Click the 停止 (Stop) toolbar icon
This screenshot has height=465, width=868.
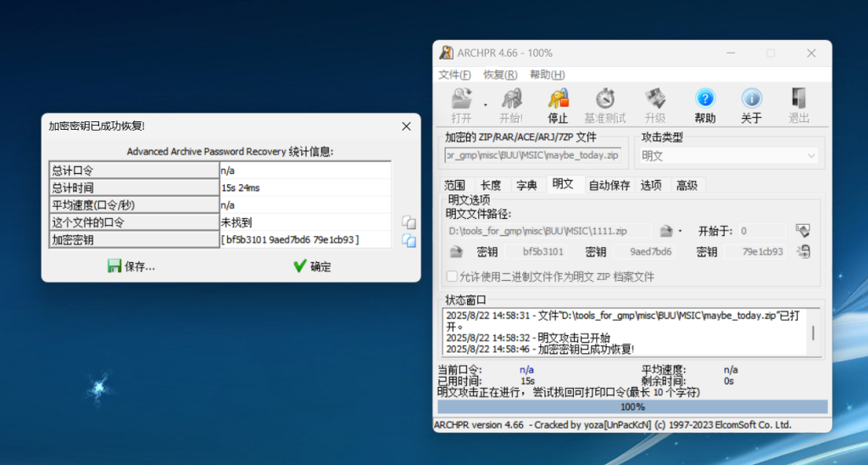558,105
